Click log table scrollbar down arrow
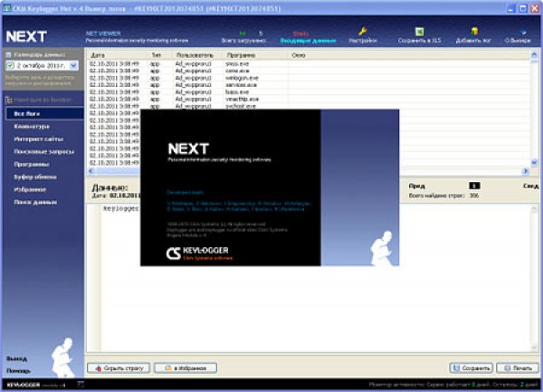The height and width of the screenshot is (392, 543). click(534, 162)
